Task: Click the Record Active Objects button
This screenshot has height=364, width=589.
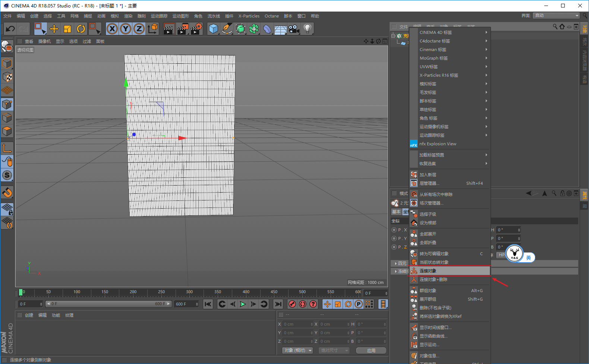Action: 292,304
